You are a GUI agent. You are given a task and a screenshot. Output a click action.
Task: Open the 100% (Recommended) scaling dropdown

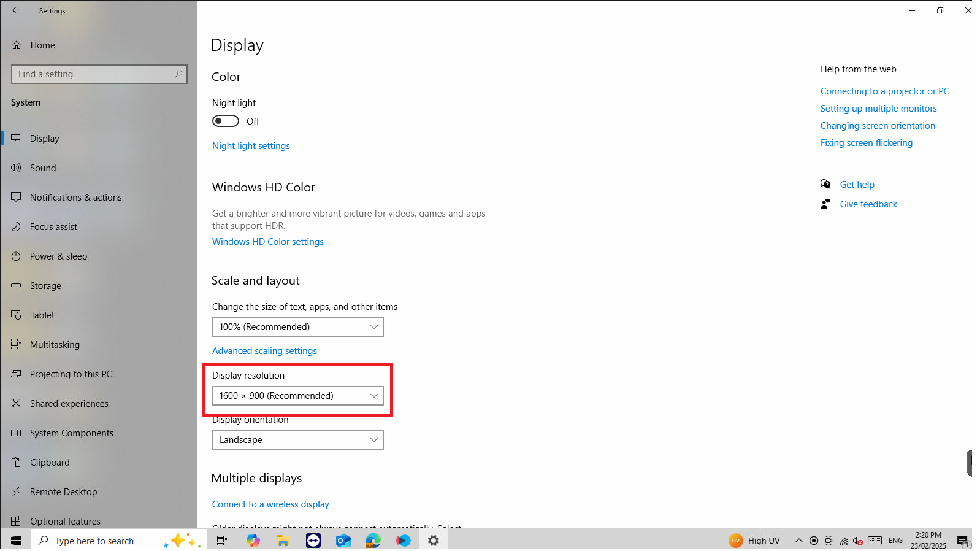(x=298, y=327)
